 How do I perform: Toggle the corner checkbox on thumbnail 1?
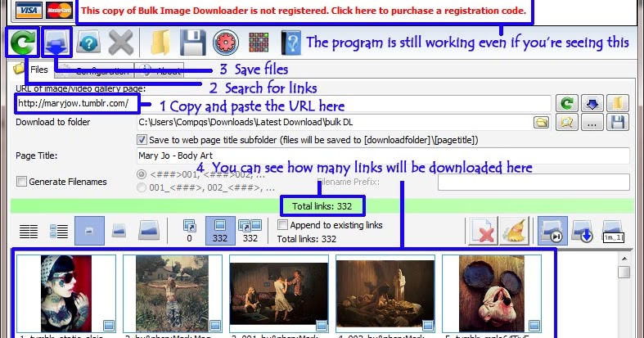[109, 325]
